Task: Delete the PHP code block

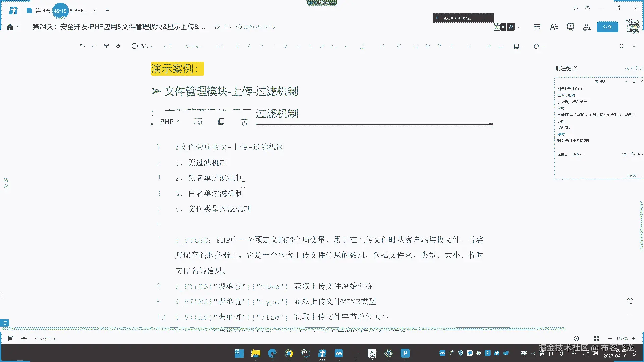Action: [244, 122]
